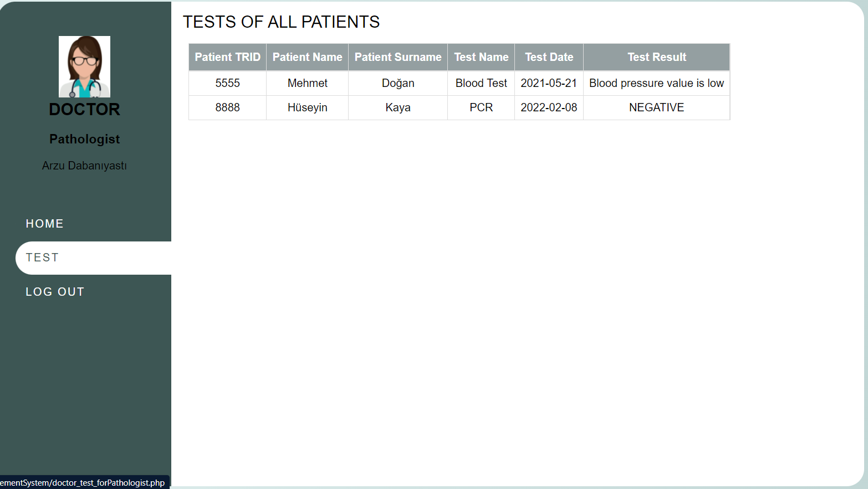Click the Test Name column header
The image size is (868, 489).
(x=481, y=57)
